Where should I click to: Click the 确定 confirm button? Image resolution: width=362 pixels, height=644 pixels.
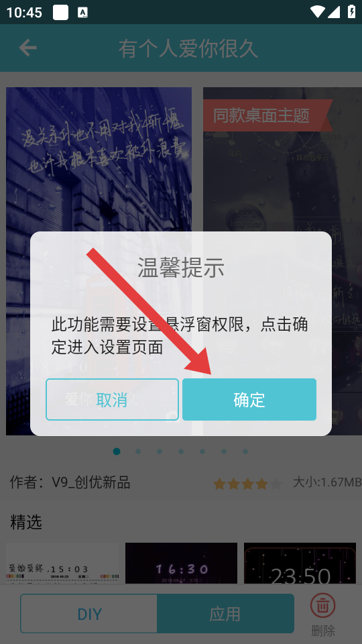pos(249,400)
